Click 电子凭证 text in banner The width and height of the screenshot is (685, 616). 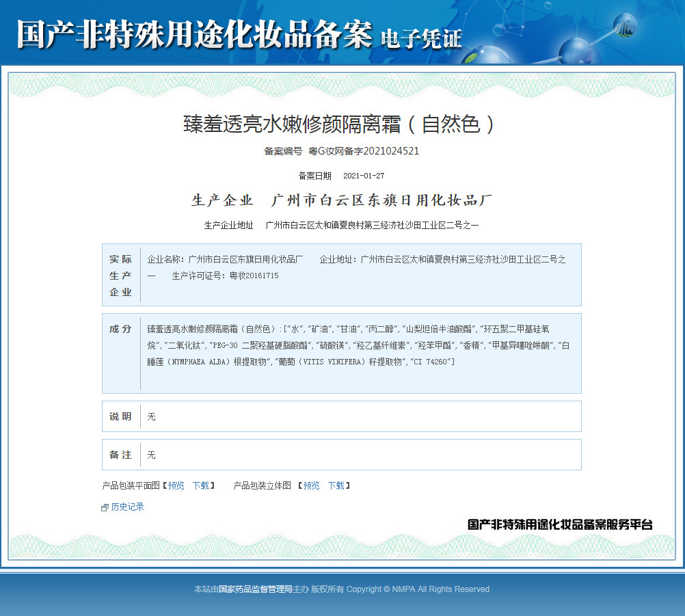(x=421, y=38)
